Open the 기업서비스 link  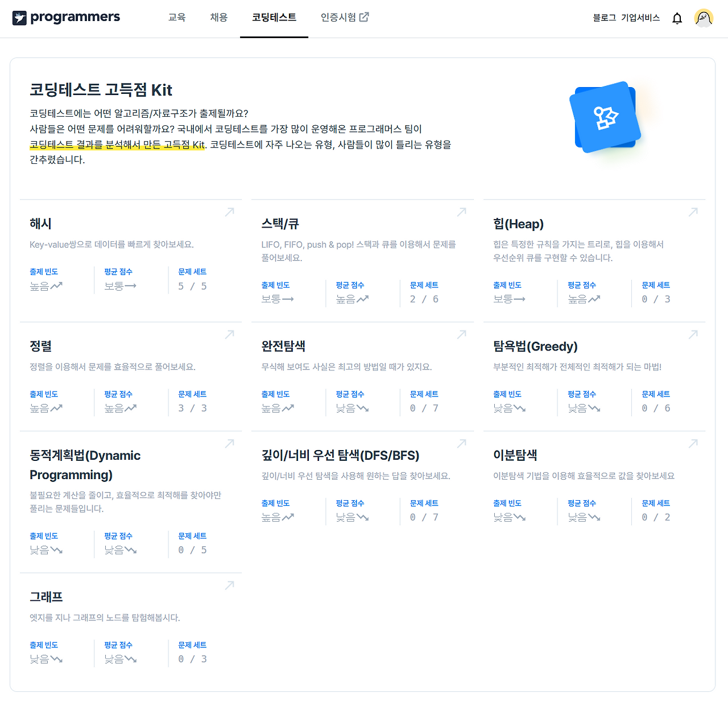coord(640,18)
